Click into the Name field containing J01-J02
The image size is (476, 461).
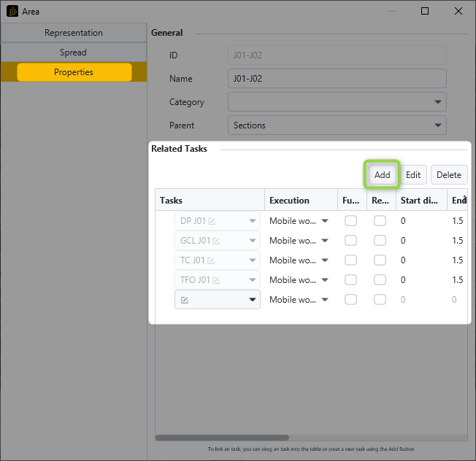(337, 79)
